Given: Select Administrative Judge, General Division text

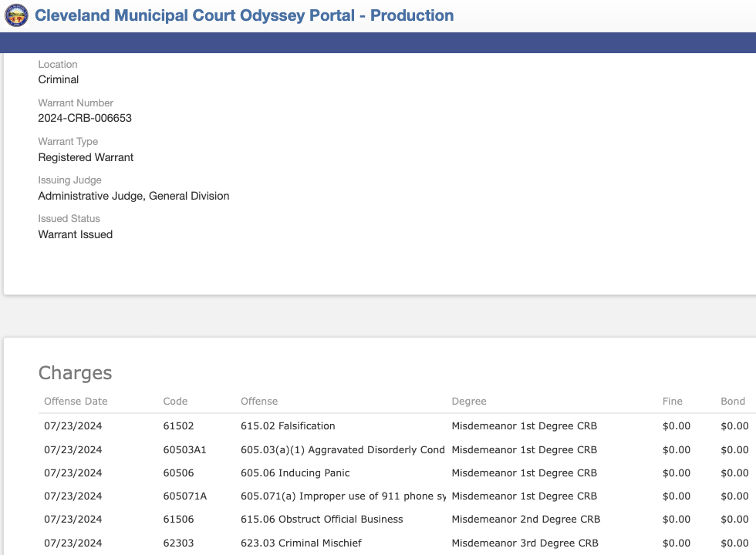Looking at the screenshot, I should pyautogui.click(x=133, y=196).
